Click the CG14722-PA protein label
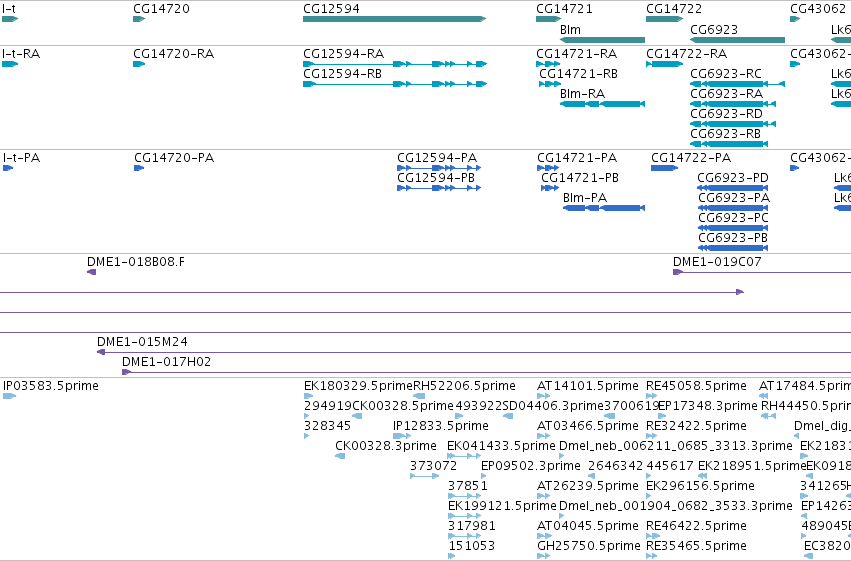The image size is (851, 561). click(x=691, y=158)
